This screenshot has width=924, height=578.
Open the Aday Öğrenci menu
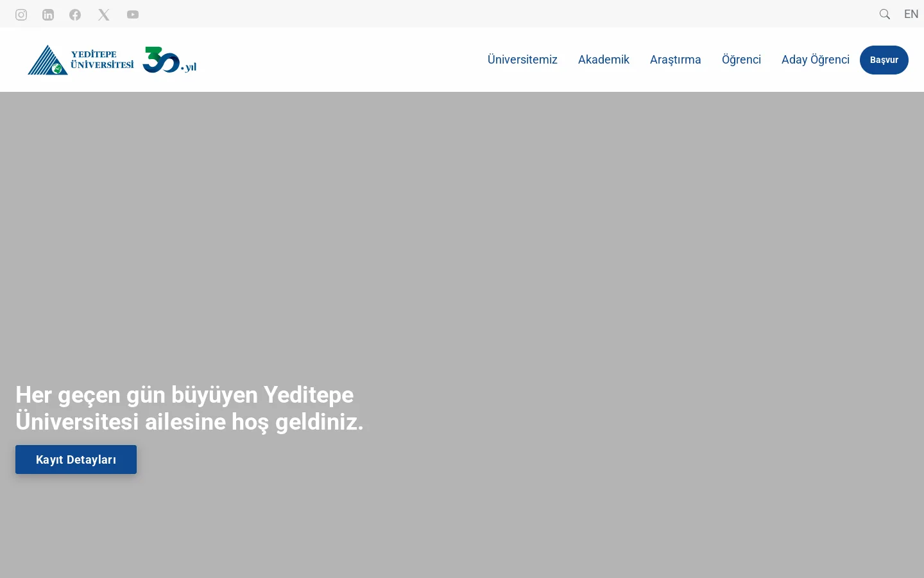[816, 60]
